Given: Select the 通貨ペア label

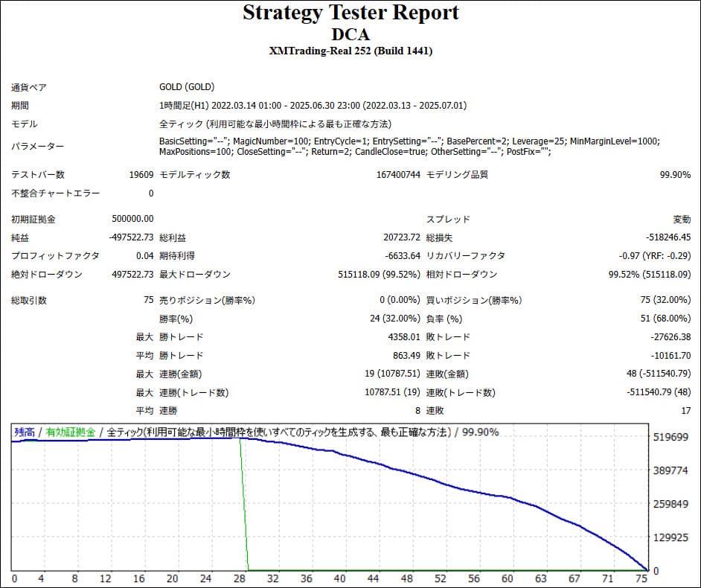Looking at the screenshot, I should [x=28, y=87].
